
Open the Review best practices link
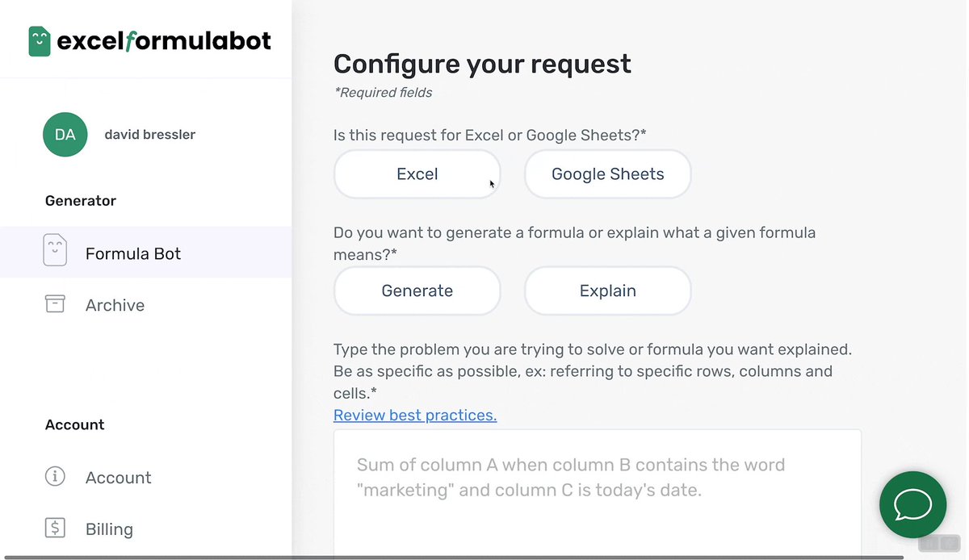pos(415,416)
